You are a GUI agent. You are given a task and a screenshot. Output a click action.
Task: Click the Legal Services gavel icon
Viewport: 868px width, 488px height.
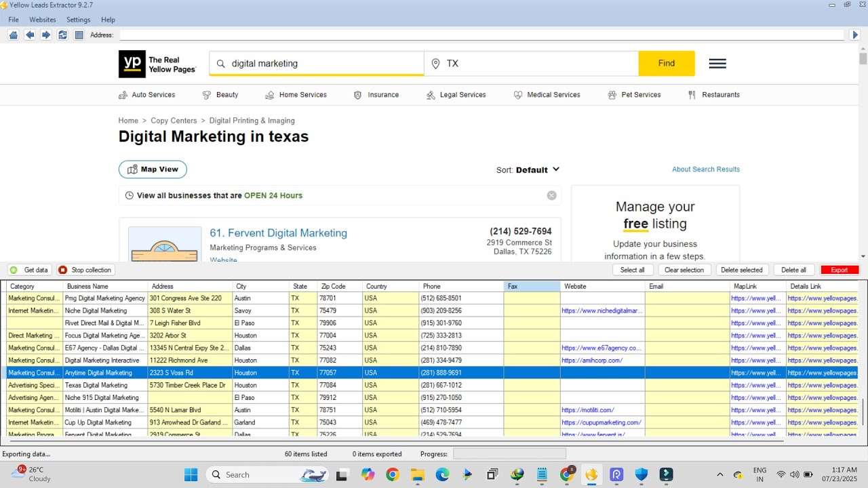pyautogui.click(x=431, y=95)
